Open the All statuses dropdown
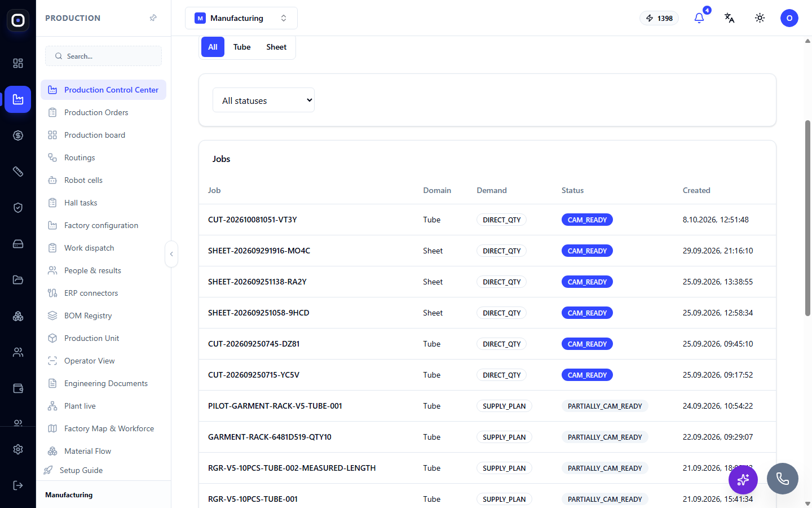 point(263,100)
